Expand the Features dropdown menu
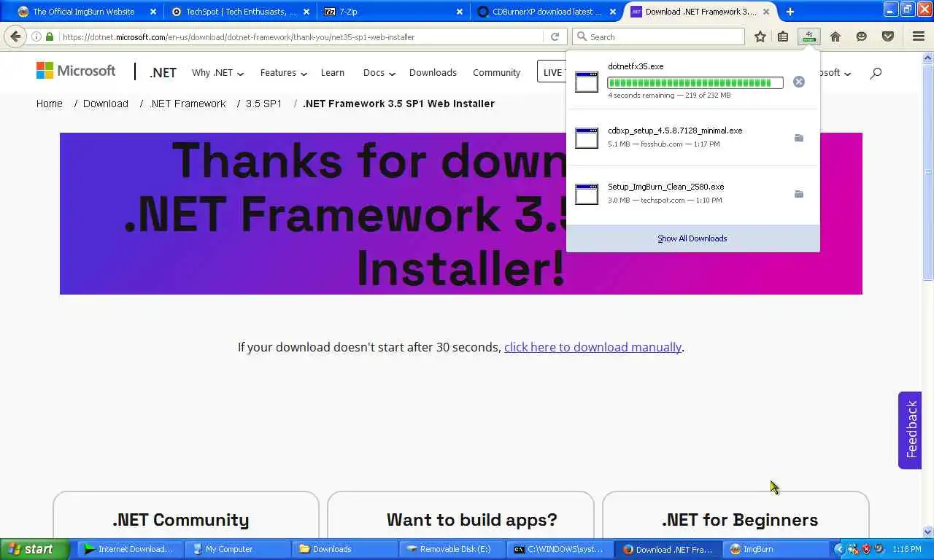Image resolution: width=934 pixels, height=560 pixels. 283,72
